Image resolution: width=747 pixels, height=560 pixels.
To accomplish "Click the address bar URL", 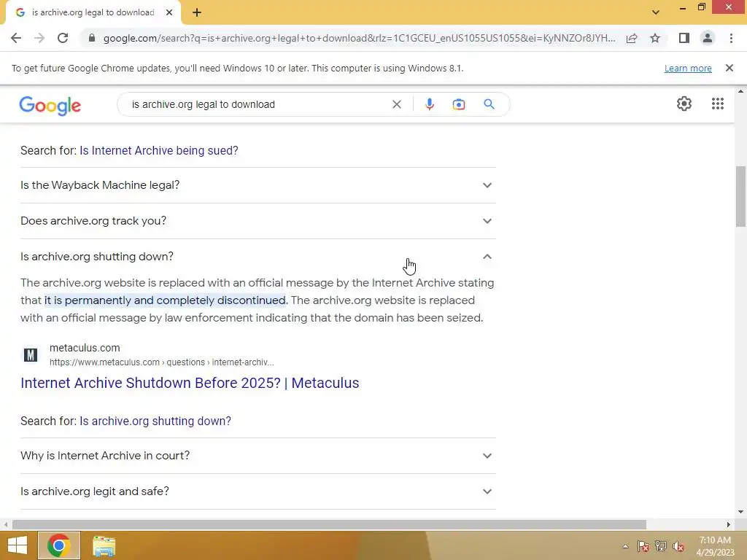I will click(x=359, y=38).
